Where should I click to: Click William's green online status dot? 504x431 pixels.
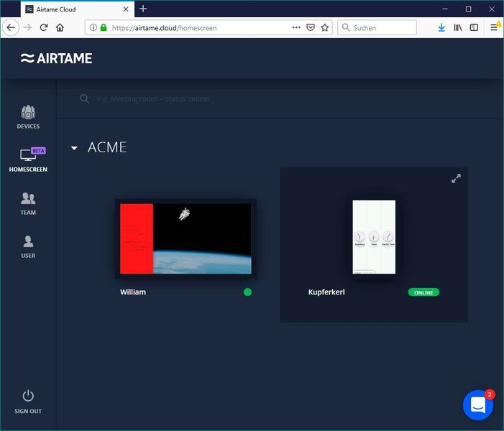click(247, 292)
